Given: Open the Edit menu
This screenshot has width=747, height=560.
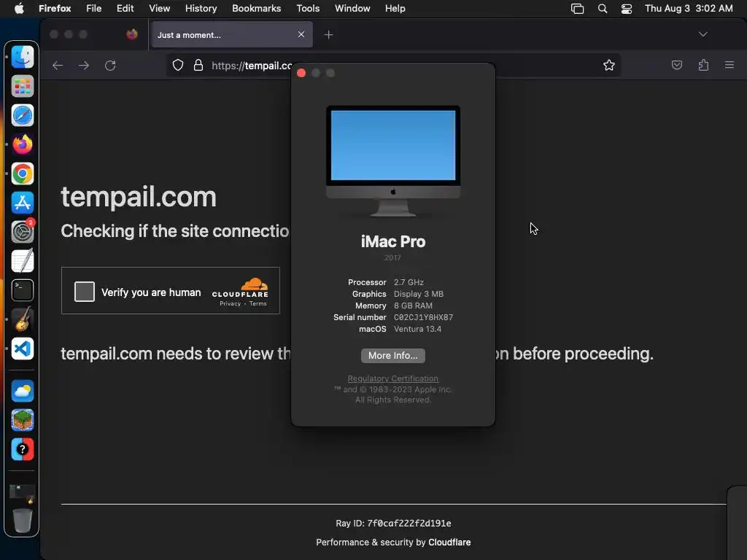Looking at the screenshot, I should [125, 9].
